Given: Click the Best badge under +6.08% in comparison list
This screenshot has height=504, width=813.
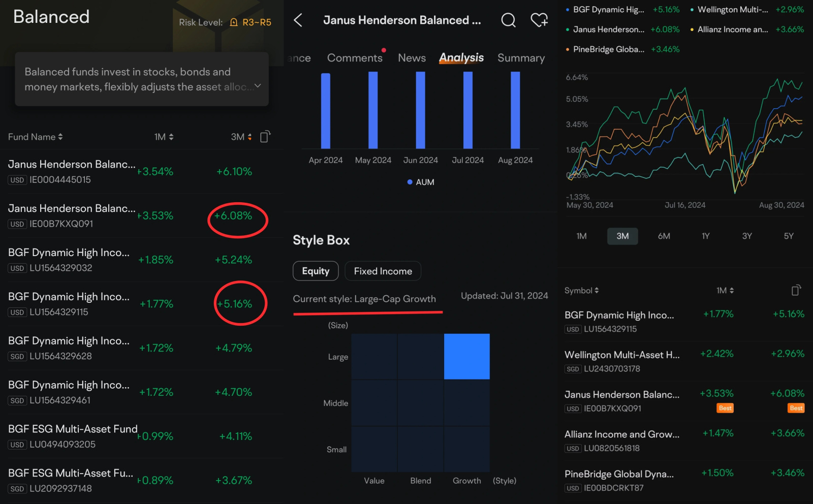Looking at the screenshot, I should (x=796, y=408).
